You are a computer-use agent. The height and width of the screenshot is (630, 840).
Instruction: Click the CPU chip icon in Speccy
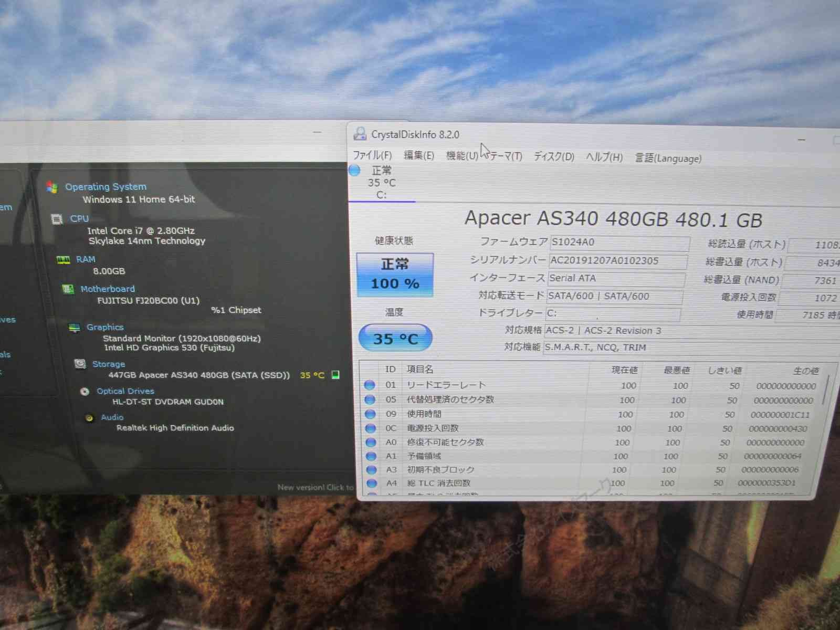57,219
